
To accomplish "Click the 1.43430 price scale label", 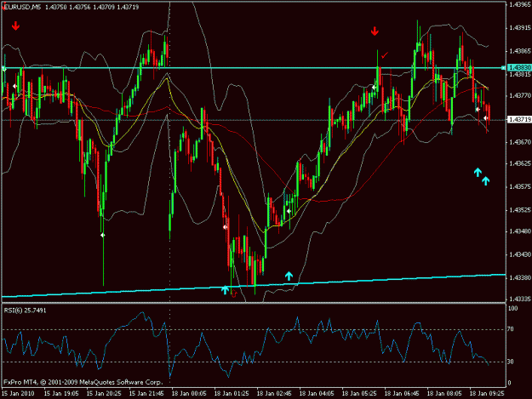I will 520,254.
